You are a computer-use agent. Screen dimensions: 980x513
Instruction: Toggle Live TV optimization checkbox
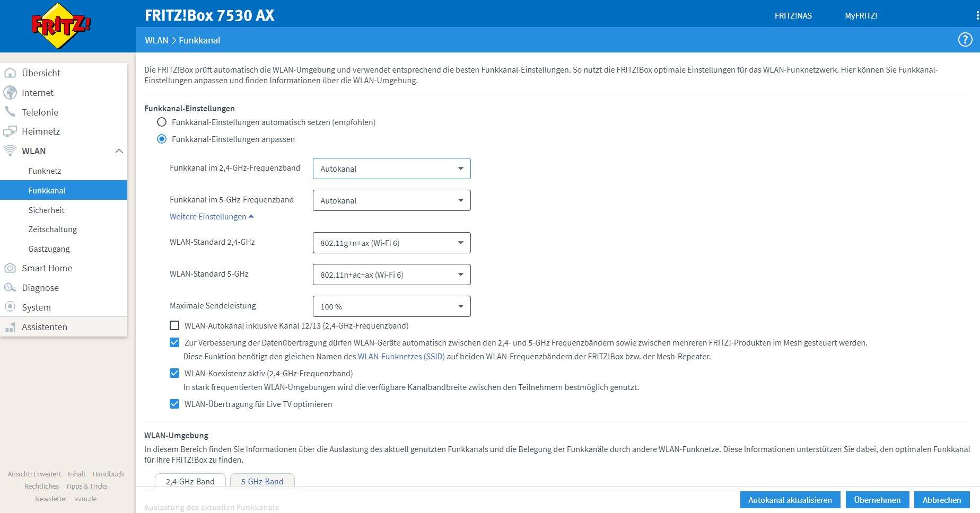[174, 404]
